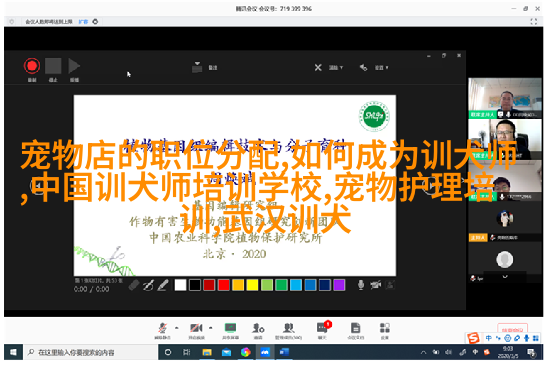This screenshot has height=367, width=550.
Task: Toggle the recording camera icon
Action: pyautogui.click(x=376, y=285)
